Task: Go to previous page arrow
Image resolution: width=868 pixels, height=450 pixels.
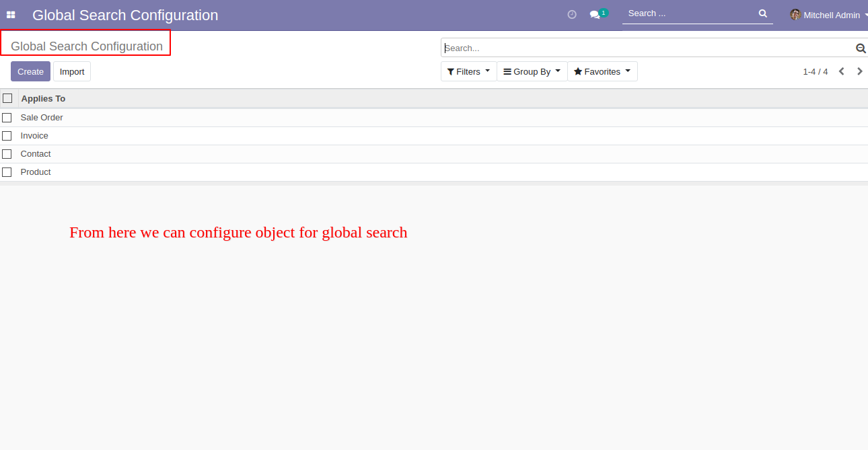Action: (841, 71)
